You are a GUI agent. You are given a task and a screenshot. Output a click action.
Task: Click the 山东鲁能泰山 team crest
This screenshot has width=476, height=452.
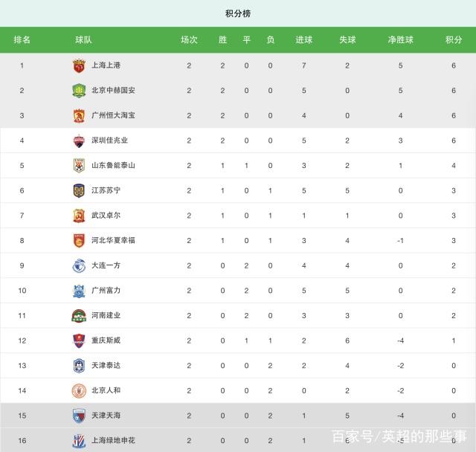[x=79, y=165]
